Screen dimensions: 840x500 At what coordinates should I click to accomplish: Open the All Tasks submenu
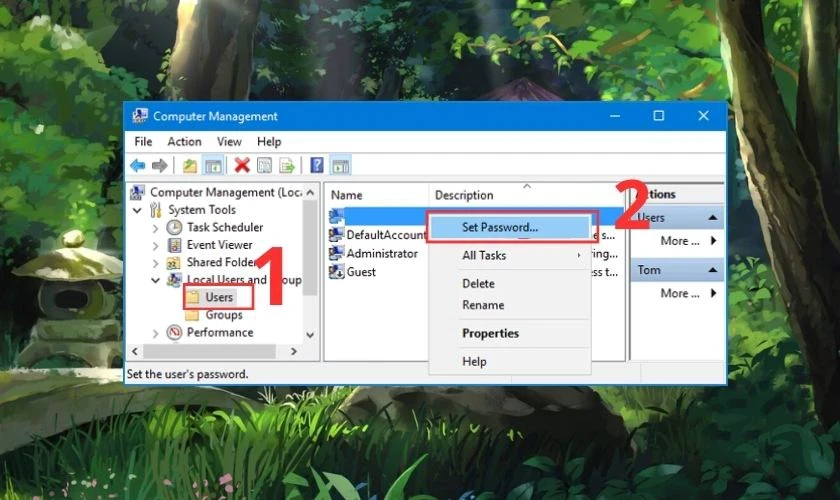(484, 255)
